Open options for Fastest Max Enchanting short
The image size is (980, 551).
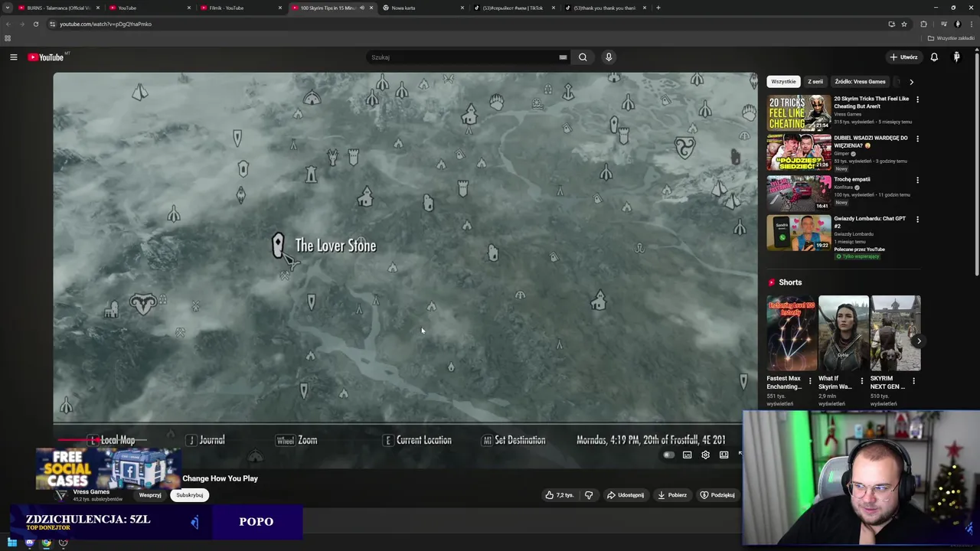coord(810,380)
